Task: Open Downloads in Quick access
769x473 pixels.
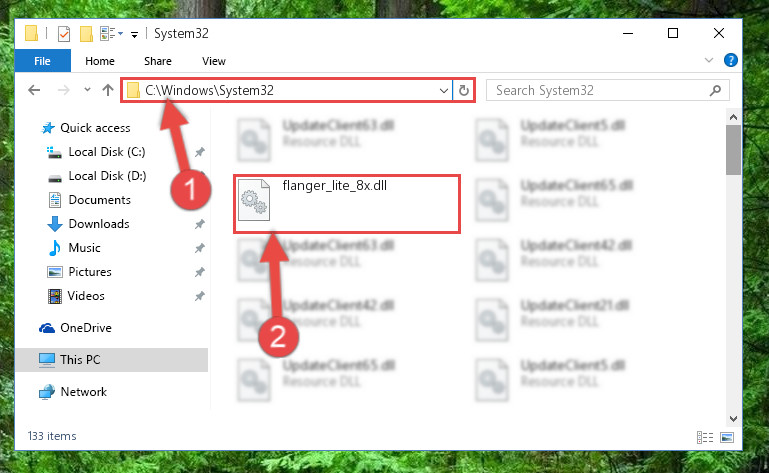Action: (x=99, y=224)
